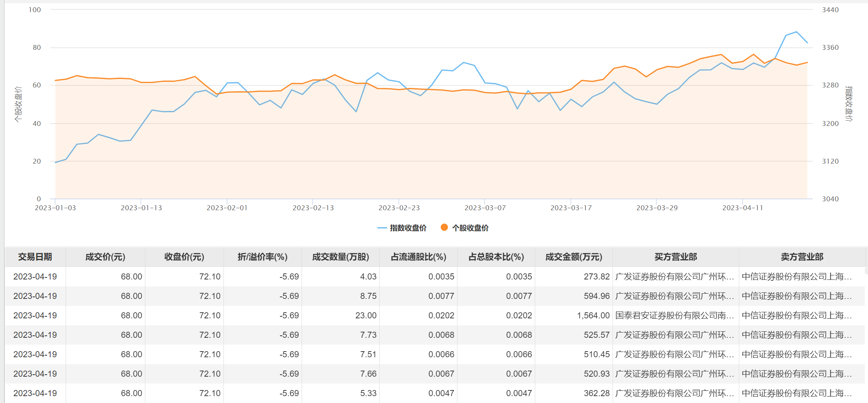Select 广发证券 buyer cell in the 362.28 row
Image resolution: width=868 pixels, height=403 pixels.
pos(675,393)
